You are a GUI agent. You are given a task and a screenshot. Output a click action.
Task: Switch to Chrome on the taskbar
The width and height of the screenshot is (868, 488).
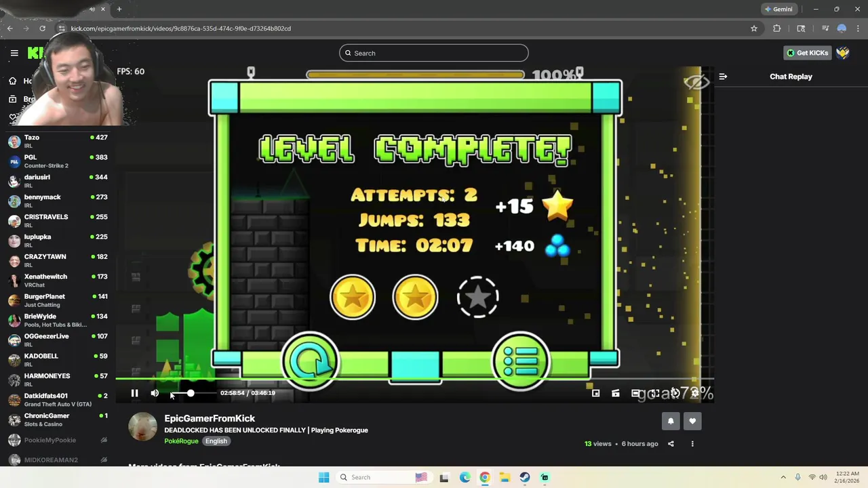[485, 477]
